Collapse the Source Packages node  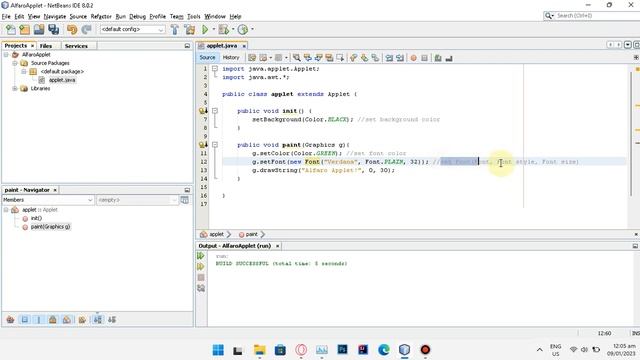click(x=15, y=63)
